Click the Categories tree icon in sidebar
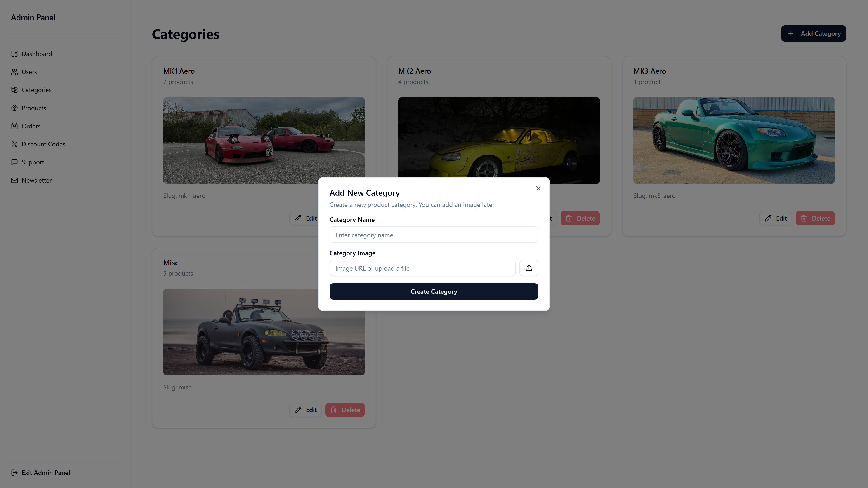Screen dimensions: 868x488 pos(14,90)
